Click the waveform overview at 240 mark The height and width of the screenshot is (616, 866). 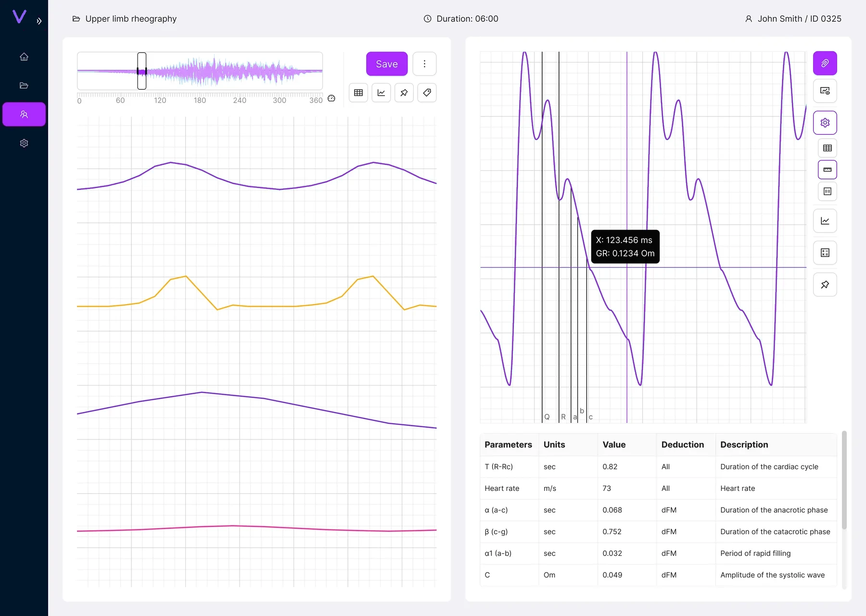(240, 71)
